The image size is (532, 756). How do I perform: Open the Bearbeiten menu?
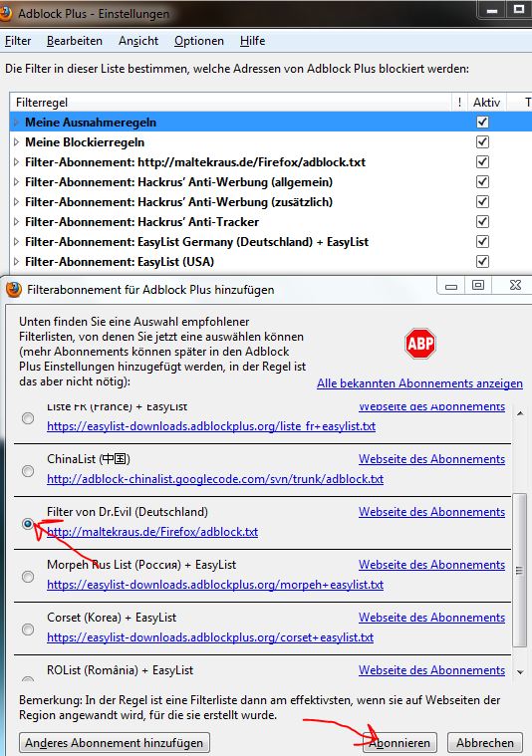(75, 41)
